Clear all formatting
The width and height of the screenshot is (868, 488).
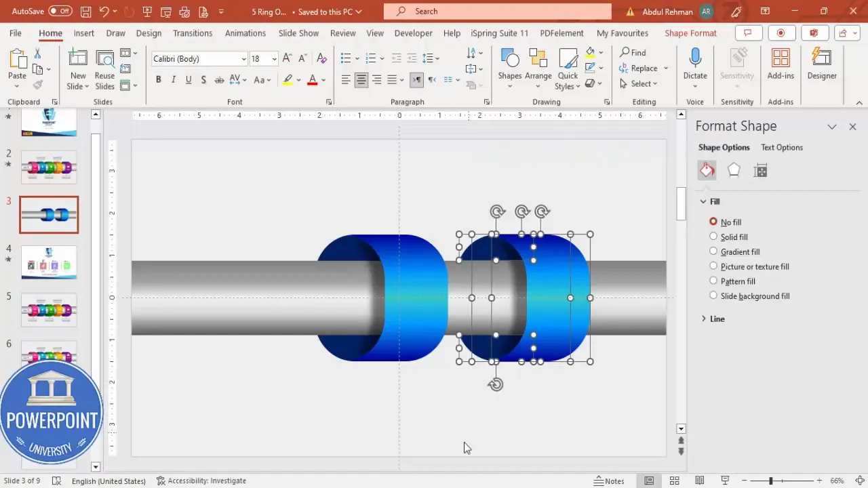pos(321,59)
